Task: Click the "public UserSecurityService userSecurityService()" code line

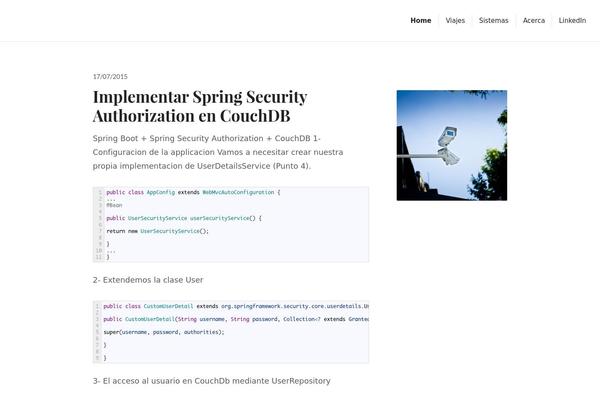Action: tap(184, 218)
